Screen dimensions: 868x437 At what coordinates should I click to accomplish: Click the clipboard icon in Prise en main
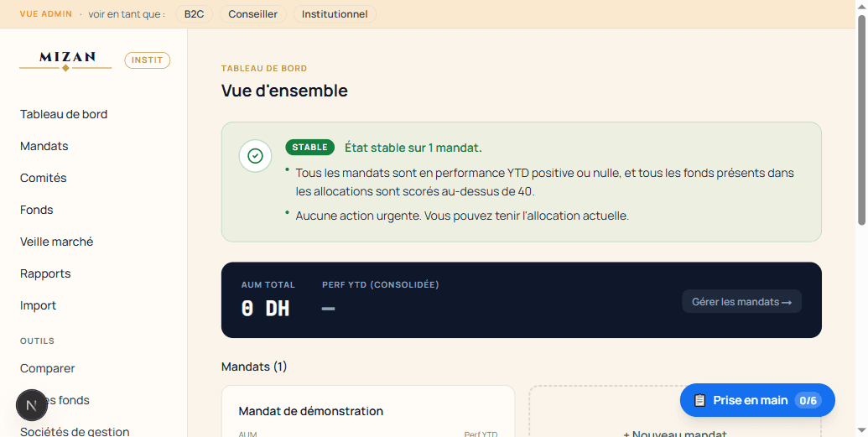[699, 400]
